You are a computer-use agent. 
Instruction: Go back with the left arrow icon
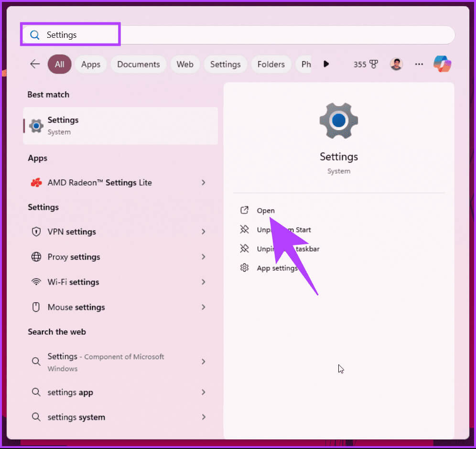coord(35,64)
